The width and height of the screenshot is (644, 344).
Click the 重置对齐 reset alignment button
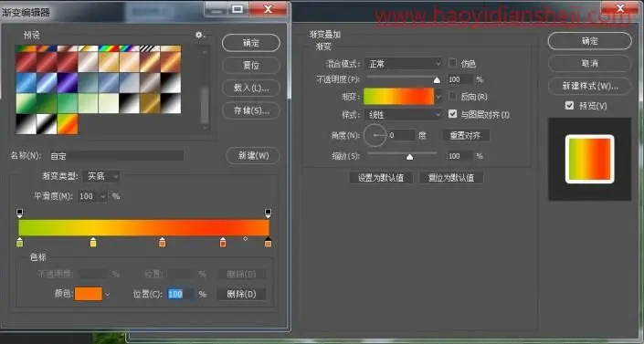point(465,135)
